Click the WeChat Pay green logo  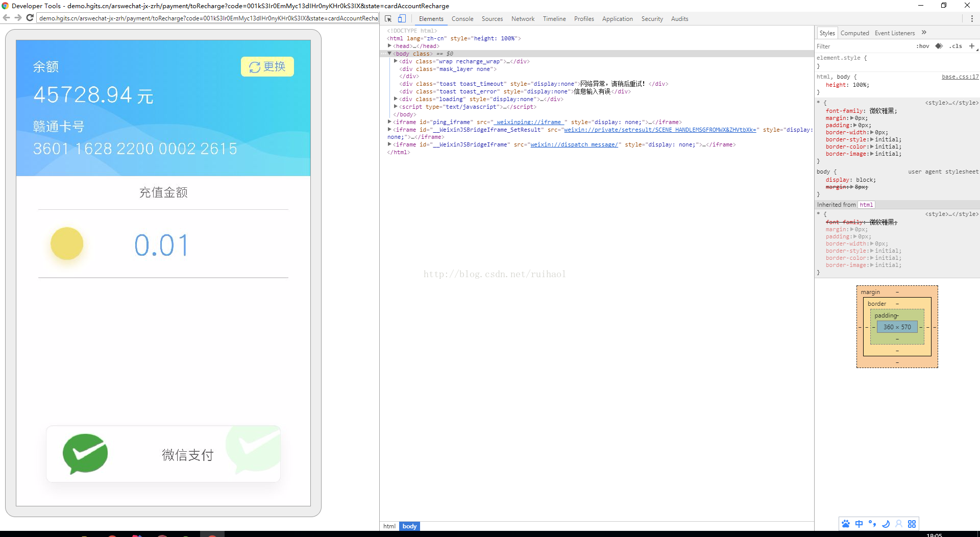[85, 453]
